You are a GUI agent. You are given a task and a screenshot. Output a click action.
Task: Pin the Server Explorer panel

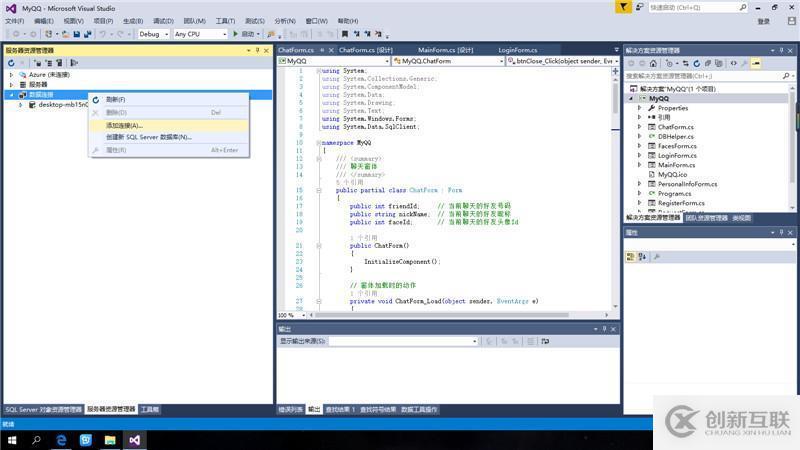click(x=258, y=50)
